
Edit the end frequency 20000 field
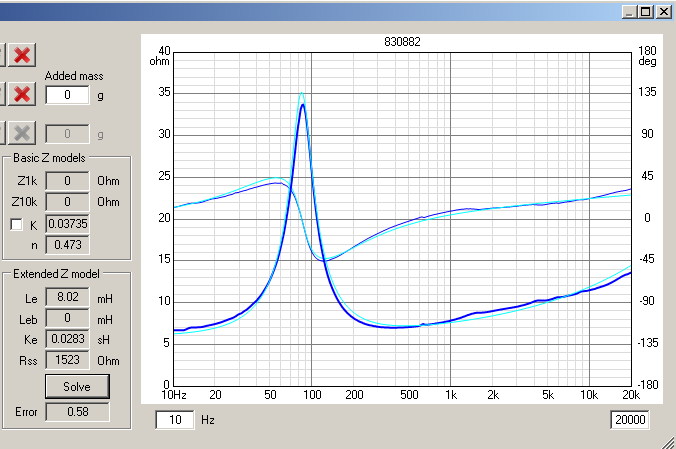(630, 420)
